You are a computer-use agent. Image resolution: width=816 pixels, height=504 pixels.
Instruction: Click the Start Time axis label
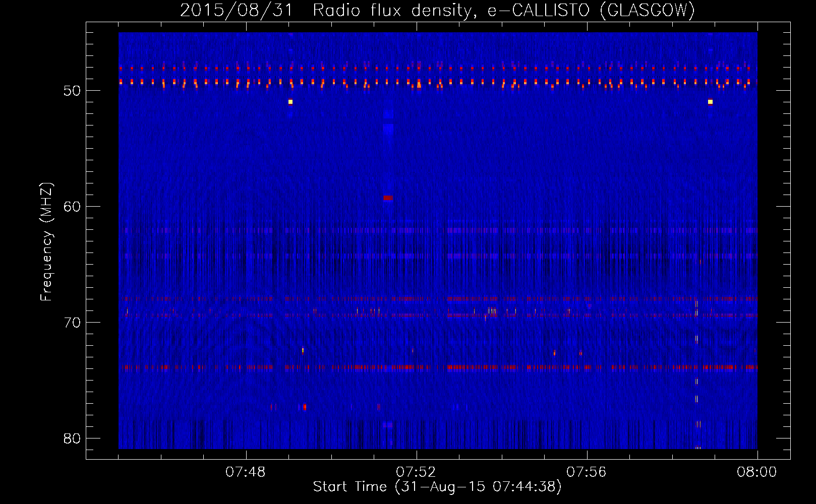coord(437,487)
